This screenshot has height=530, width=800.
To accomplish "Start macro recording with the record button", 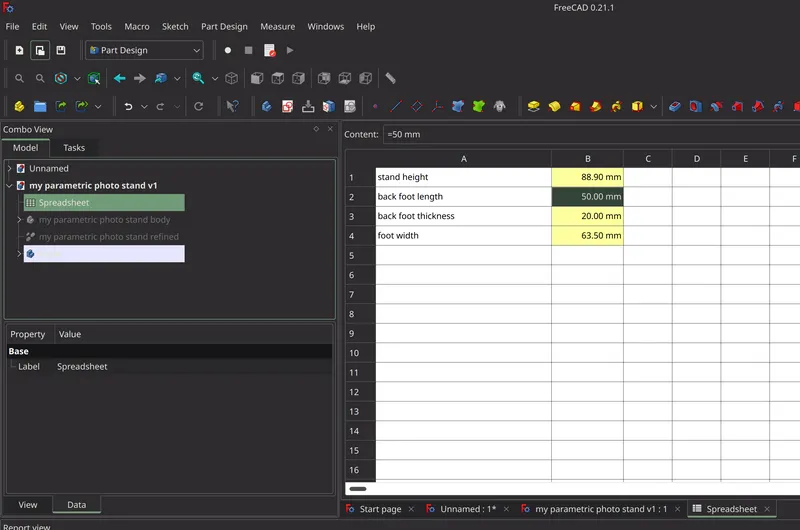I will (x=228, y=50).
